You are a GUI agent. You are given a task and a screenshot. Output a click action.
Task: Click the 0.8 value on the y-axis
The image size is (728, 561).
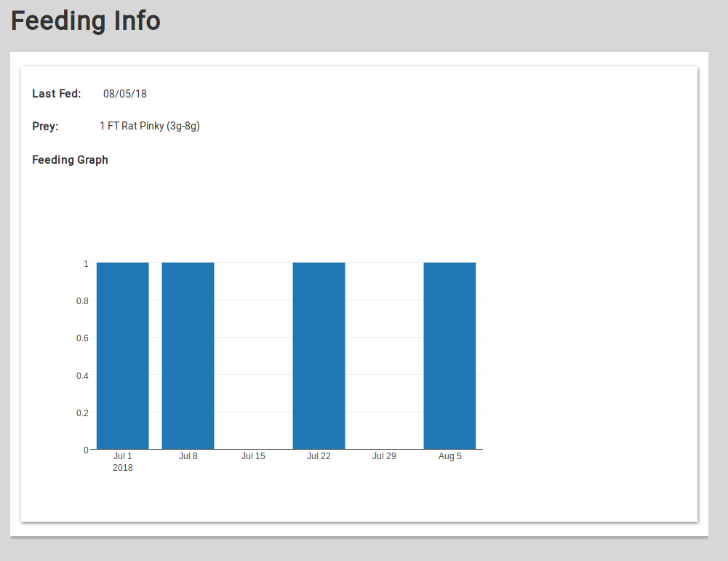point(81,301)
